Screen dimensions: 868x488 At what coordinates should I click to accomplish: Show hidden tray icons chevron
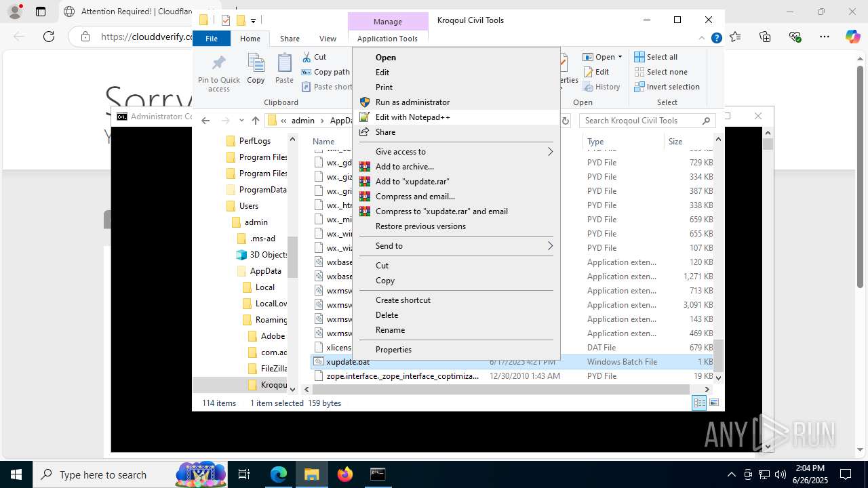731,474
